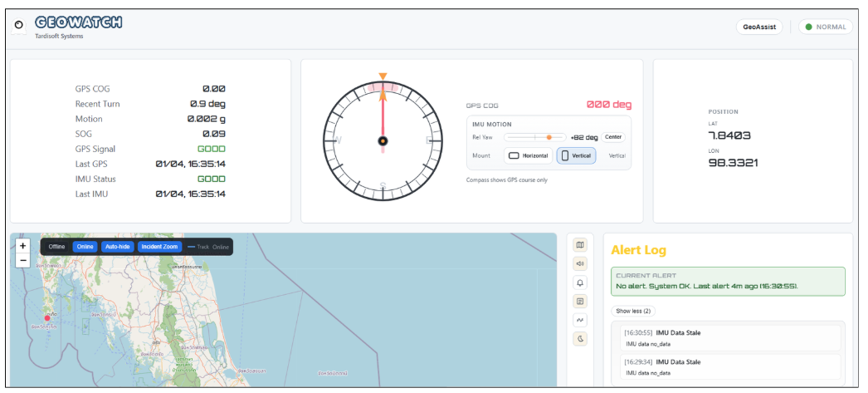Click the SOG 0.09 value
Image resolution: width=868 pixels, height=393 pixels.
213,134
